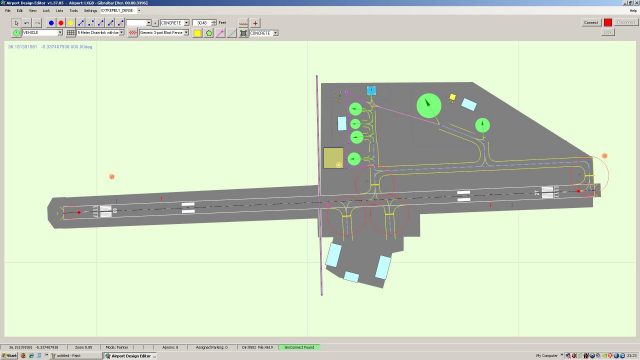Select the pointer arrow tool
The width and height of the screenshot is (640, 360).
tap(16, 23)
